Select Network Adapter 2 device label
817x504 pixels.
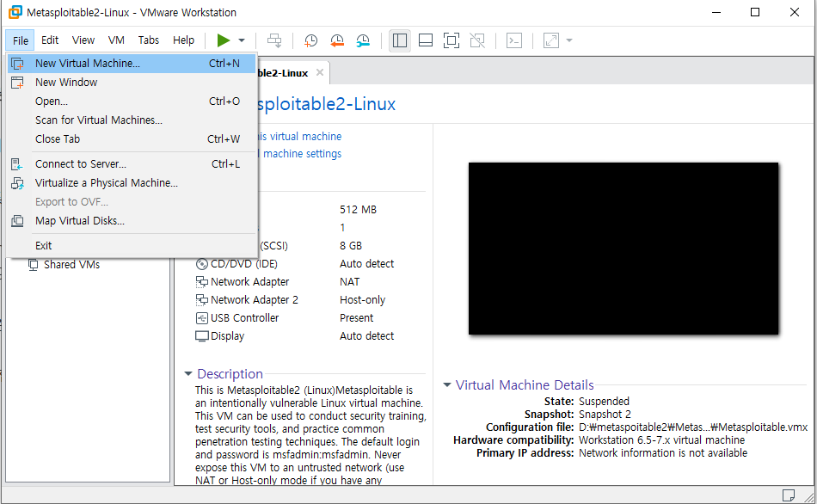(x=255, y=299)
